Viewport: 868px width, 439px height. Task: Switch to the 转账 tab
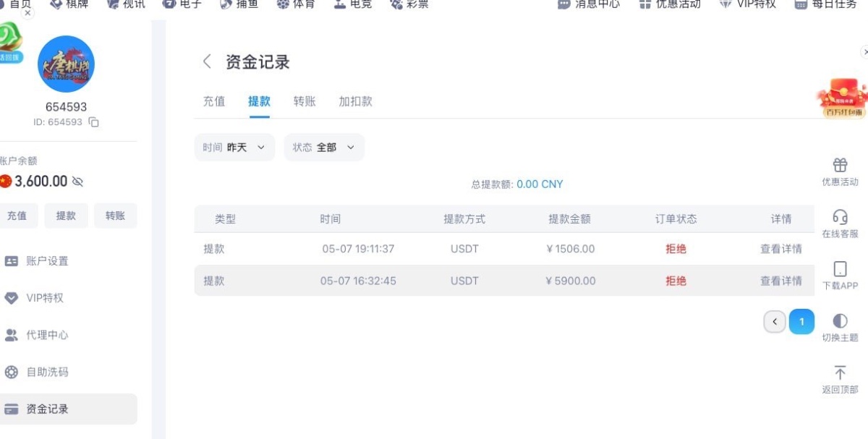(x=305, y=101)
